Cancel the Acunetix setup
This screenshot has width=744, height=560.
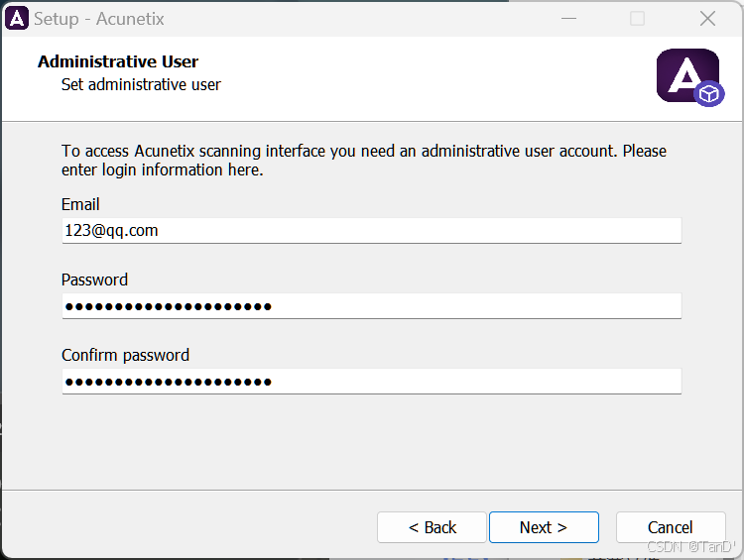pos(671,527)
